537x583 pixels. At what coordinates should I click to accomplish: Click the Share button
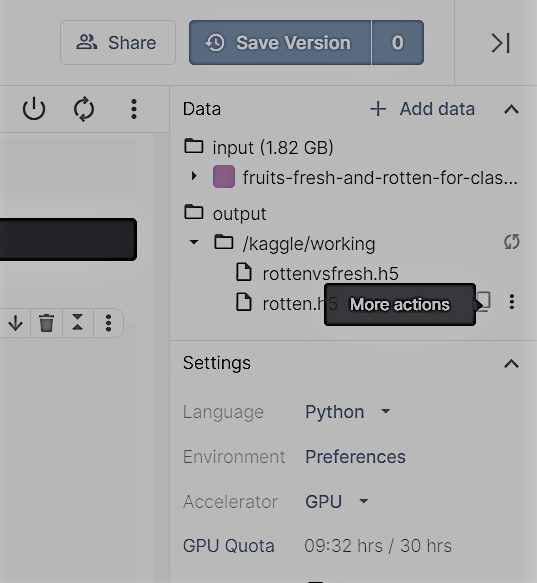coord(118,43)
